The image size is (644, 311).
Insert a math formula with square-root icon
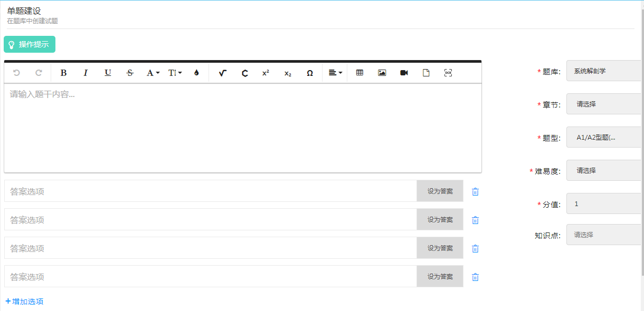pos(222,73)
